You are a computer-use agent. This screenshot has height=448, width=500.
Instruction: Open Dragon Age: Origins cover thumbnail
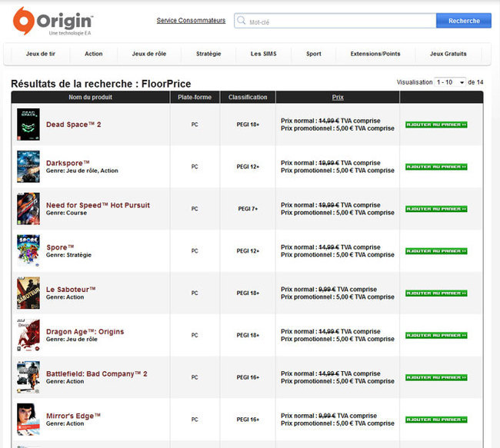pos(28,335)
